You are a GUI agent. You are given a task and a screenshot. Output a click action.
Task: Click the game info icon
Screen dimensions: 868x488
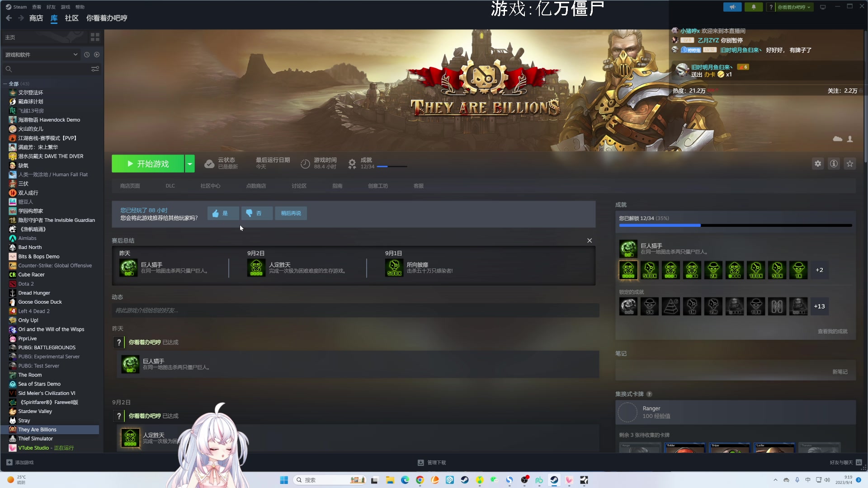point(834,164)
